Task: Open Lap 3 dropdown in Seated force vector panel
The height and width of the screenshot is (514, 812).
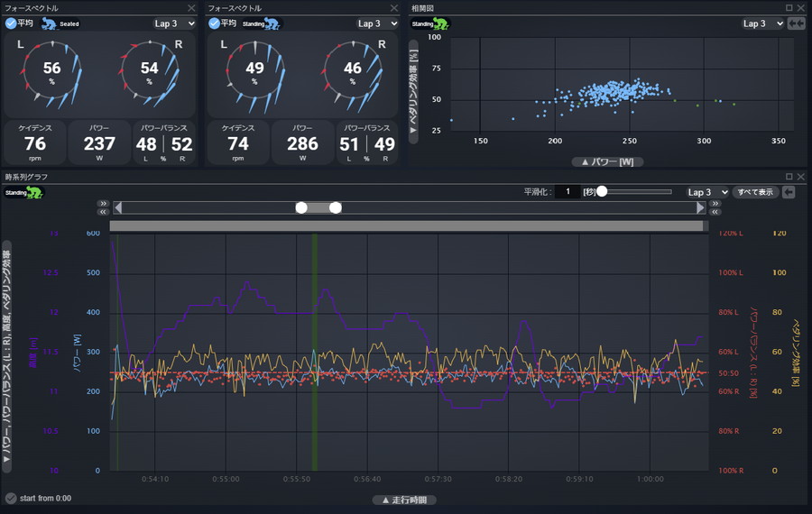Action: pyautogui.click(x=174, y=23)
